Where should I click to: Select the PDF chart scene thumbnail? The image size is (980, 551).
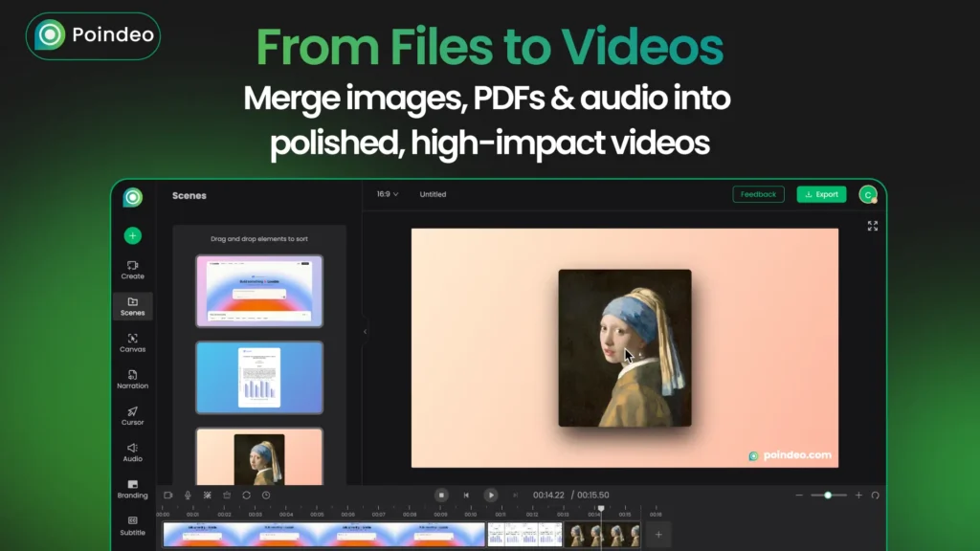(x=259, y=377)
